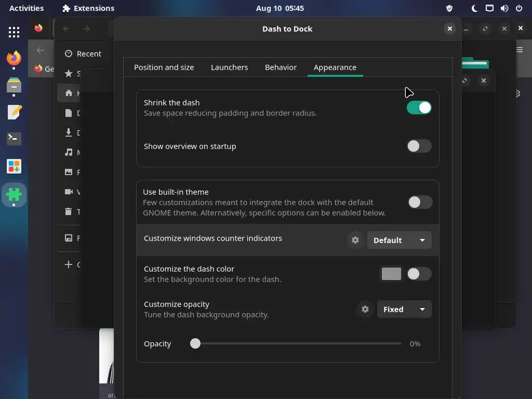
Task: Open the night light moon indicator
Action: click(474, 8)
